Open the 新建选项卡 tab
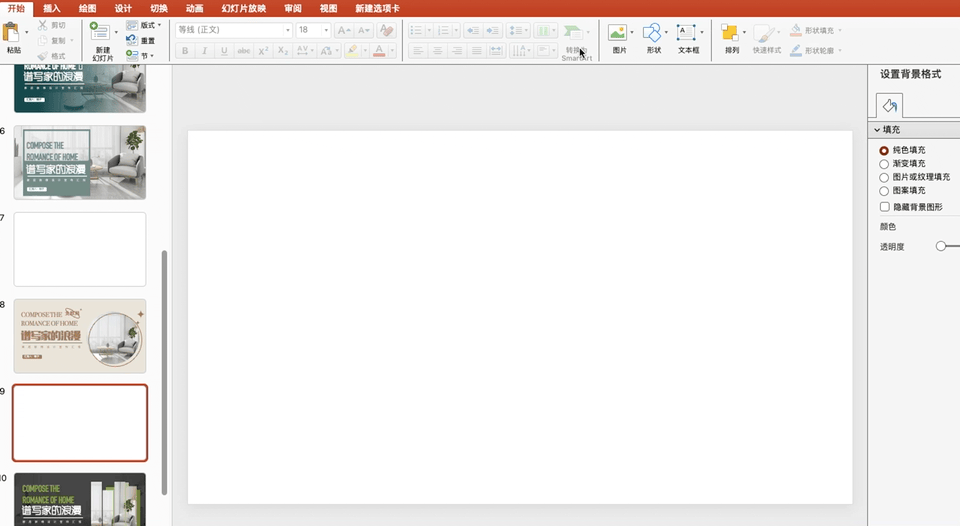The height and width of the screenshot is (526, 960). pos(377,8)
